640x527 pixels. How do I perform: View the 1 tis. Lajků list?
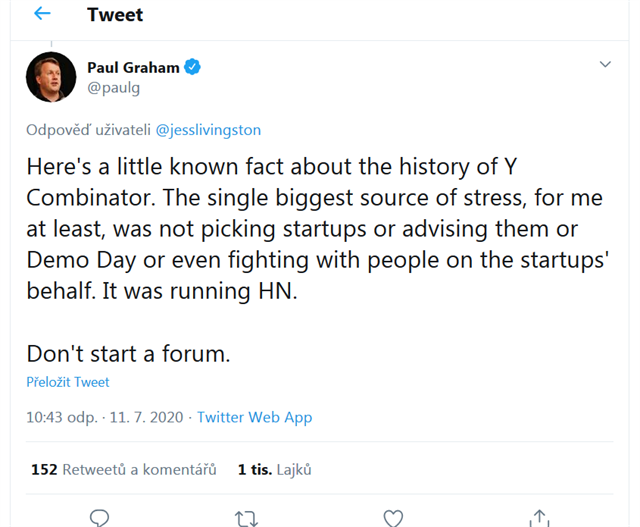275,469
